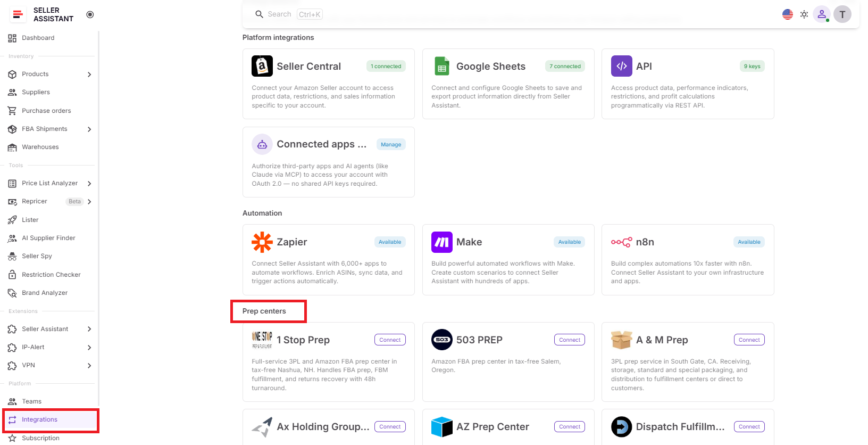Click the US flag language icon
The height and width of the screenshot is (445, 868).
(788, 14)
